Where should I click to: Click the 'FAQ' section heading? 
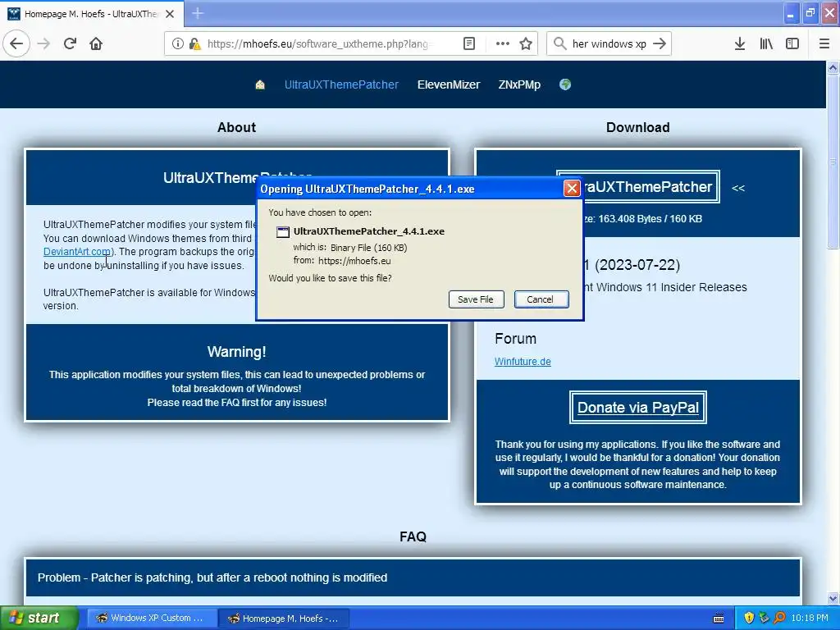tap(413, 536)
